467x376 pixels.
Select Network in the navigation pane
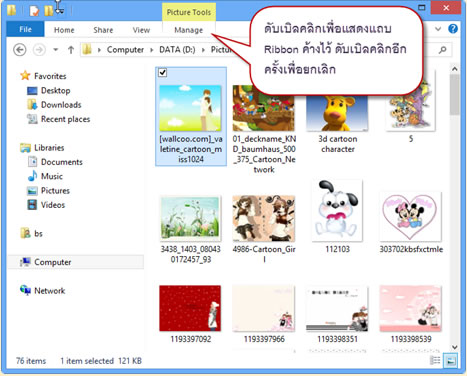50,291
